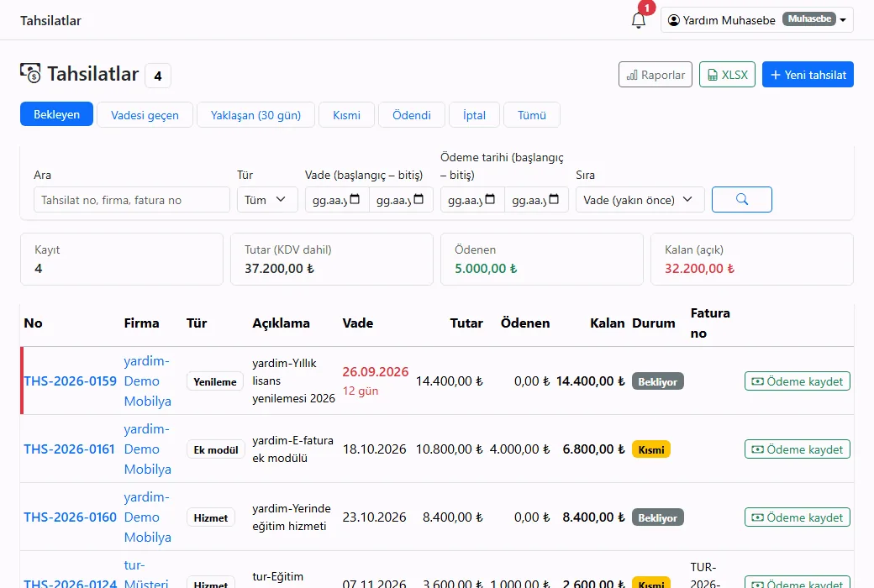Open the Kısmi tab
The width and height of the screenshot is (874, 588).
[x=347, y=115]
